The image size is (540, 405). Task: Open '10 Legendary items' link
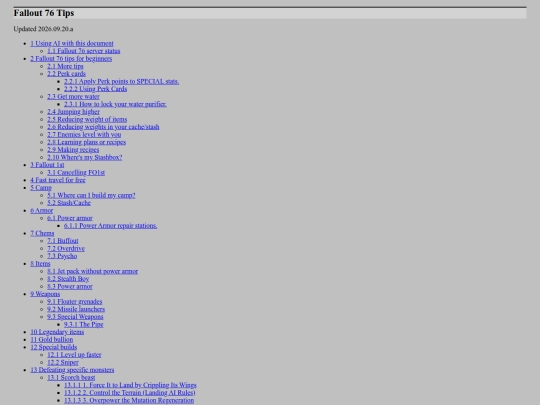point(57,331)
